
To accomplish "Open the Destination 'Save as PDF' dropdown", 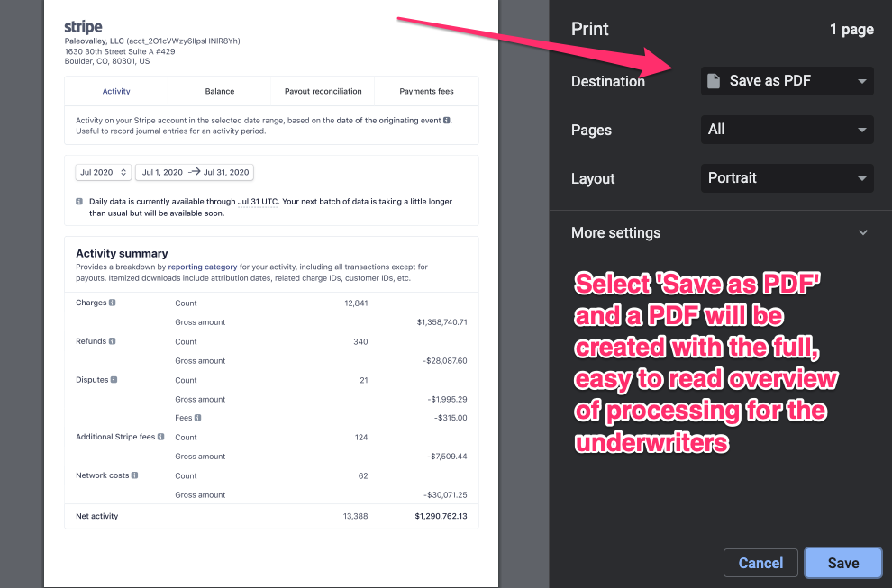I will [x=787, y=81].
